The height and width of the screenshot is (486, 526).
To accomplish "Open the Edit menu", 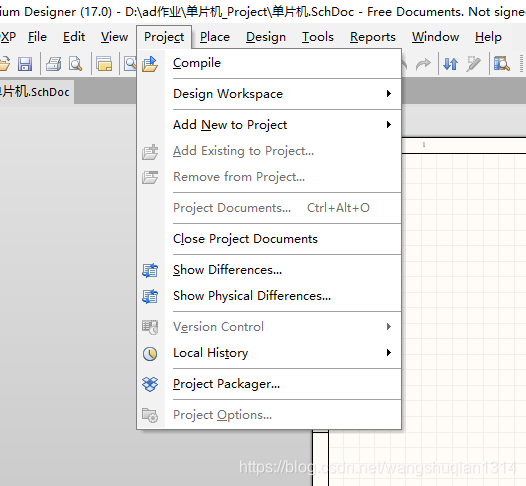I will tap(74, 37).
